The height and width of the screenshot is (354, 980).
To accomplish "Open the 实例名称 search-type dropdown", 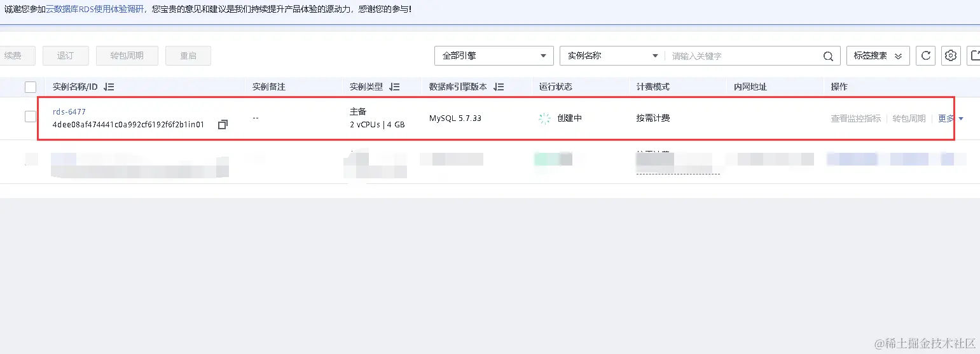I will click(x=612, y=56).
